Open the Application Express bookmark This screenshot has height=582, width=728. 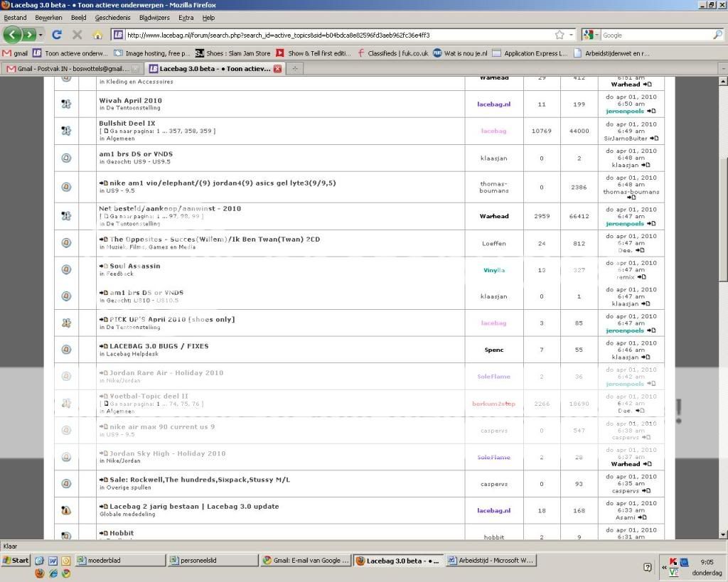[530, 53]
